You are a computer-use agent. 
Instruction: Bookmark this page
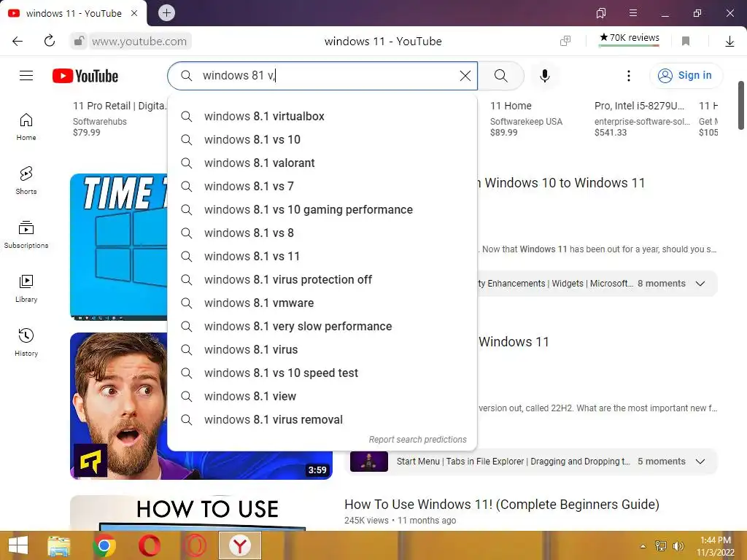686,41
